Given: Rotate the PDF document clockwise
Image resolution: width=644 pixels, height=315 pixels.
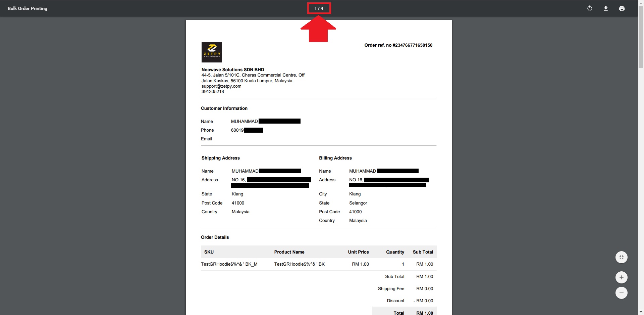Looking at the screenshot, I should [x=590, y=8].
